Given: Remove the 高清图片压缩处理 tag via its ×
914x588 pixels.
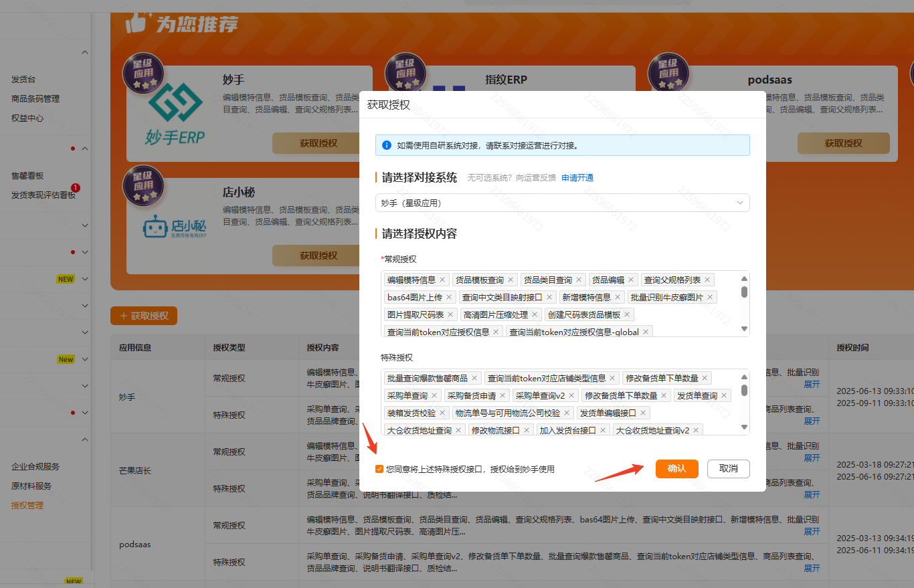Looking at the screenshot, I should (x=535, y=314).
